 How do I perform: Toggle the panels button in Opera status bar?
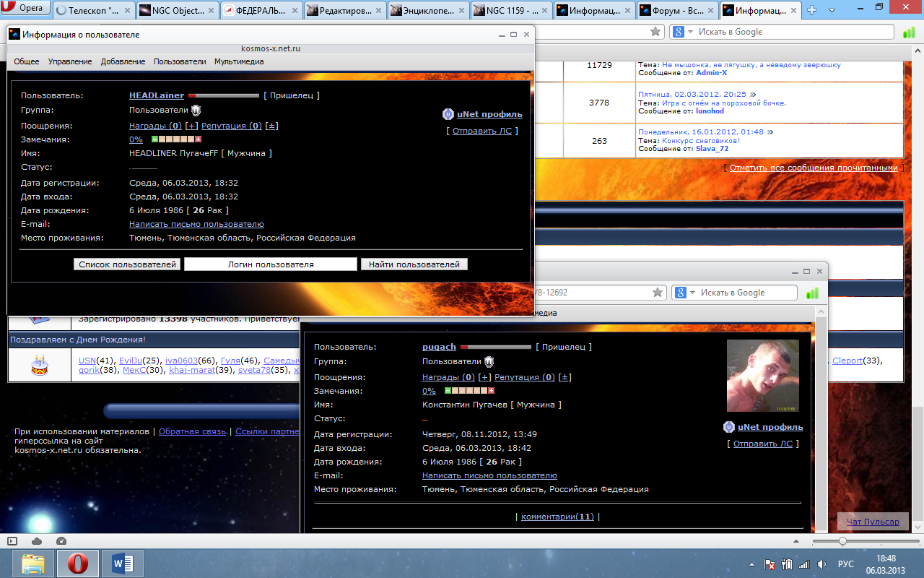tap(12, 540)
